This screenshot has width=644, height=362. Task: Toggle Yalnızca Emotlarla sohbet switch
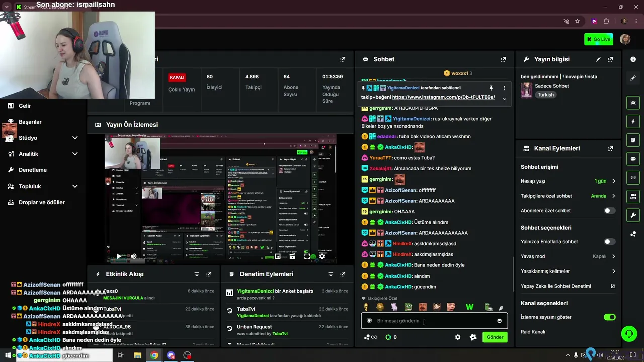(609, 242)
